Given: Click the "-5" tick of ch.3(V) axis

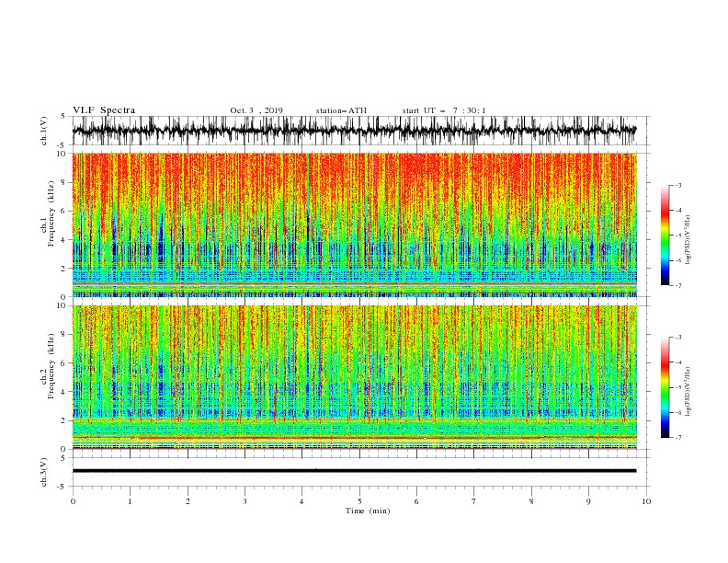Looking at the screenshot, I should (x=63, y=487).
